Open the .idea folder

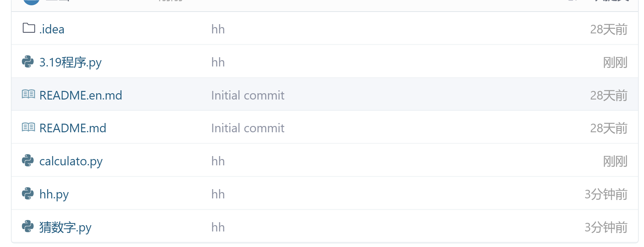pos(52,29)
